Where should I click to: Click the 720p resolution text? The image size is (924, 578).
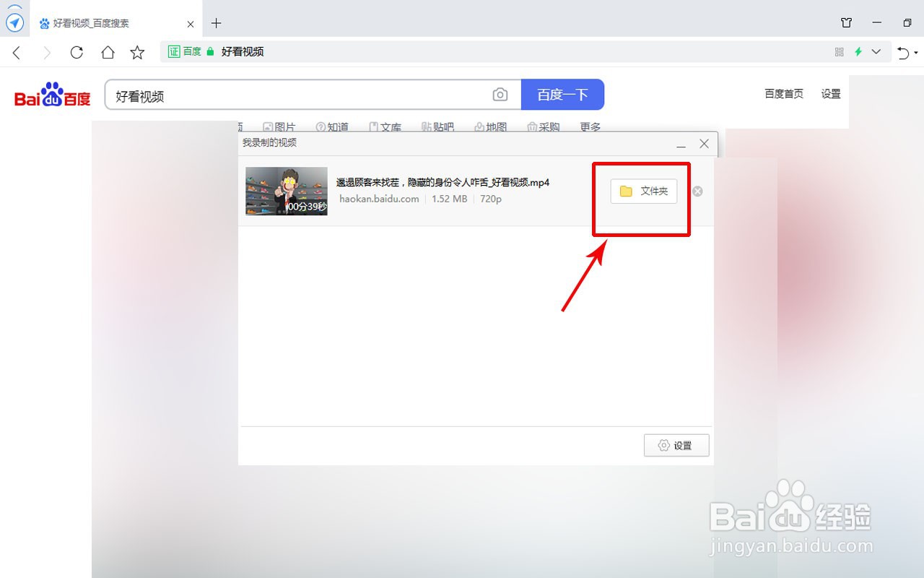[x=491, y=199]
